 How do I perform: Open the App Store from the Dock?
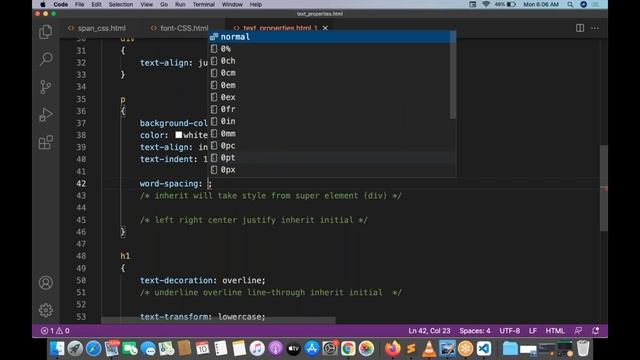point(312,349)
